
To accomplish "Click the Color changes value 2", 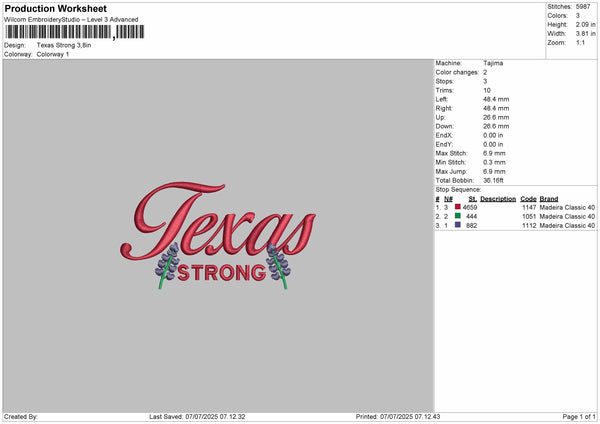I will coord(485,72).
